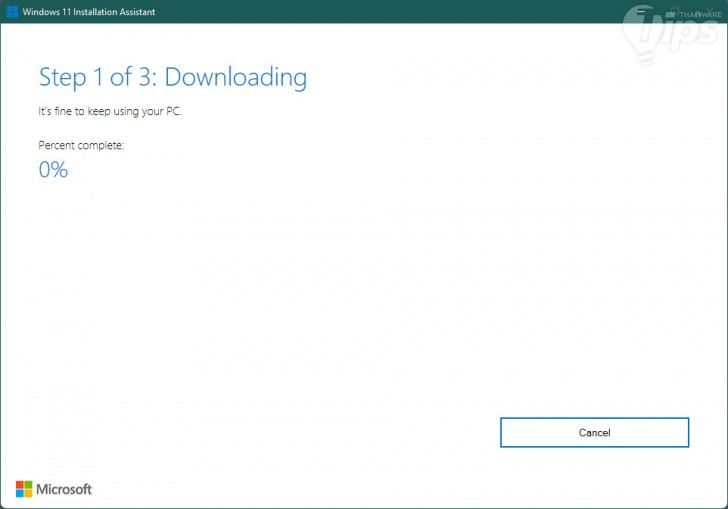728x509 pixels.
Task: Click the 'Percent complete:' label
Action: click(81, 145)
